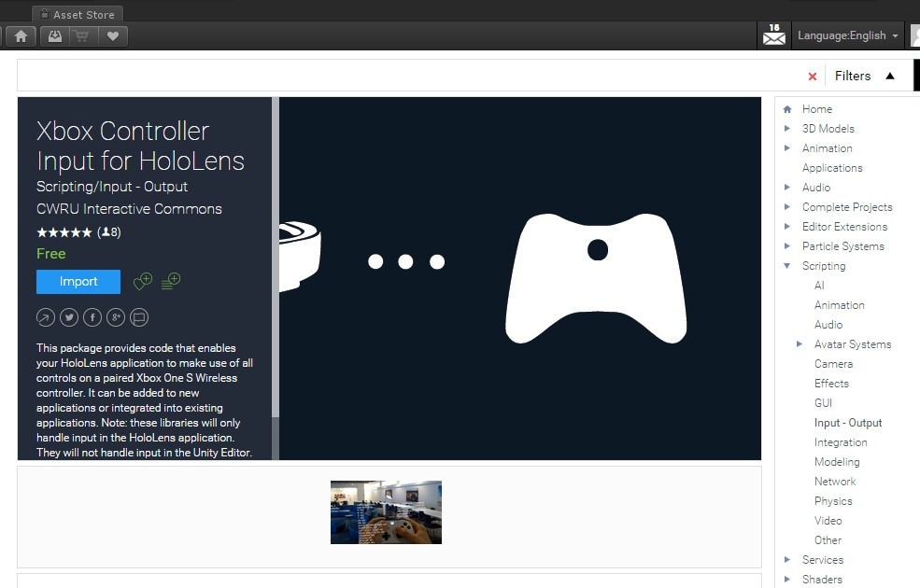Click the white Xbox controller banner image
920x588 pixels.
(x=596, y=278)
